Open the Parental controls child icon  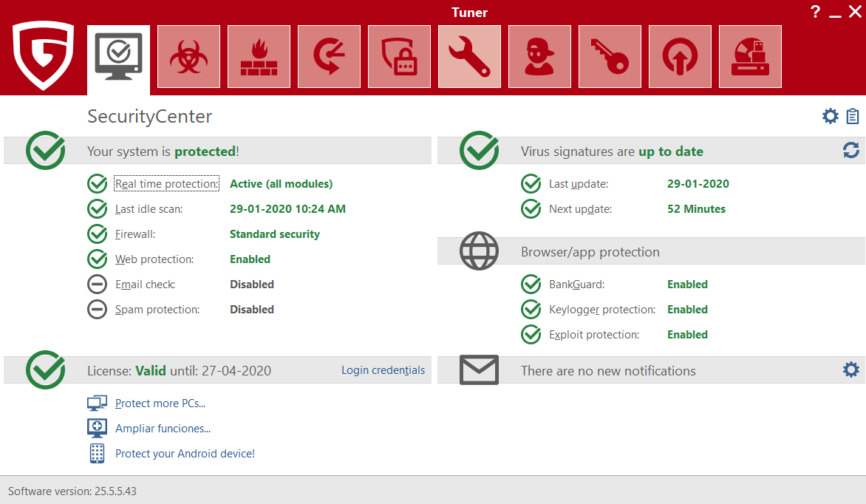point(539,56)
